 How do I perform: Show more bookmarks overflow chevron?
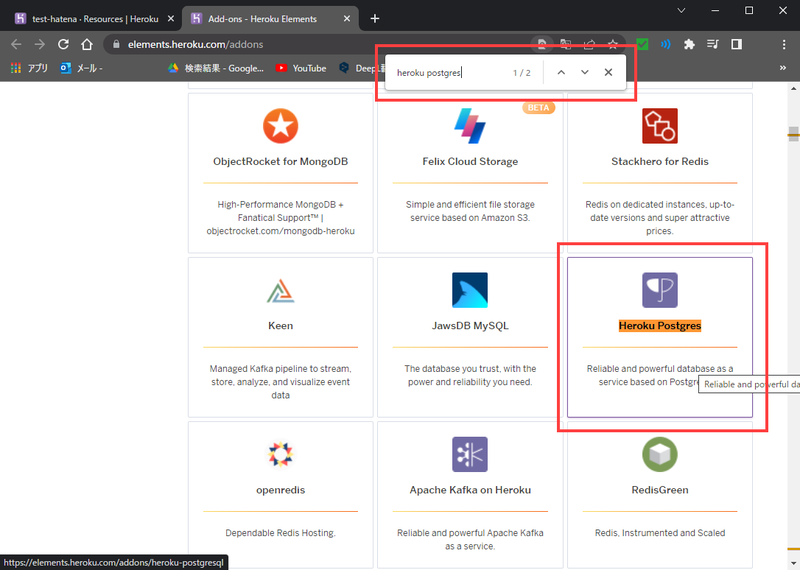[x=783, y=68]
